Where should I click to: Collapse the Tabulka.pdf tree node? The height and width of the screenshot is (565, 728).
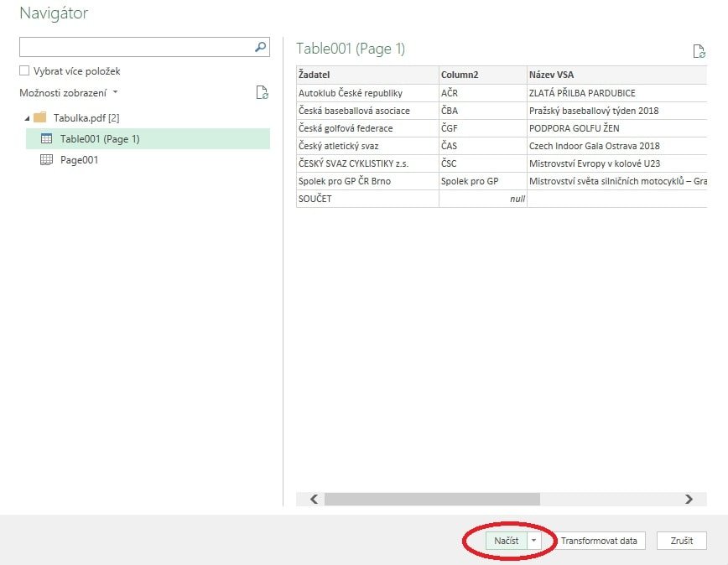tap(27, 119)
